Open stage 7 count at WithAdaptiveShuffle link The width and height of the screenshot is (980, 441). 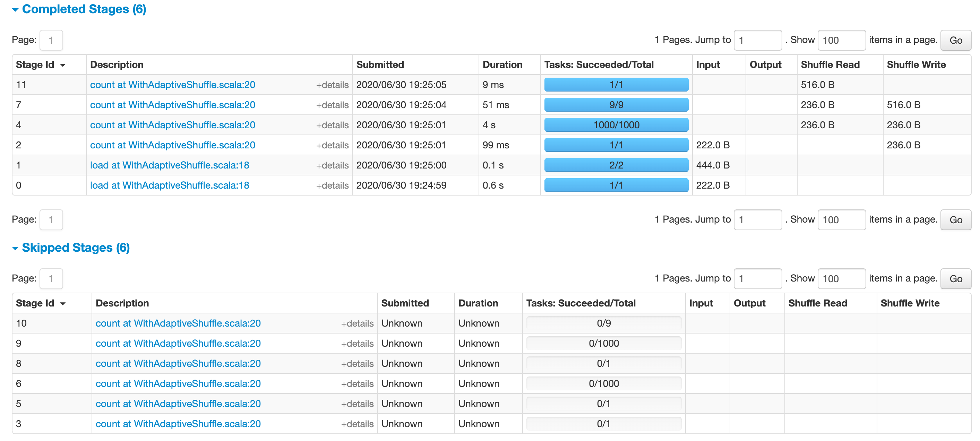[x=172, y=105]
